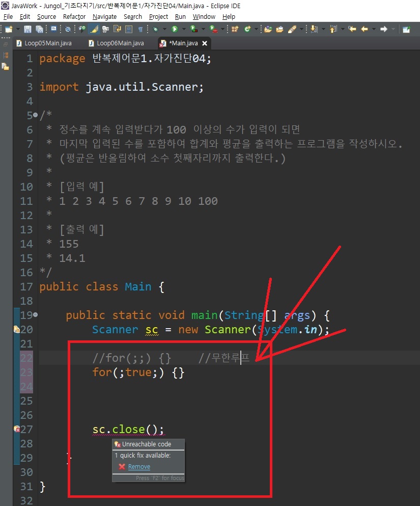
Task: Click the Open Type folder icon
Action: click(x=268, y=30)
